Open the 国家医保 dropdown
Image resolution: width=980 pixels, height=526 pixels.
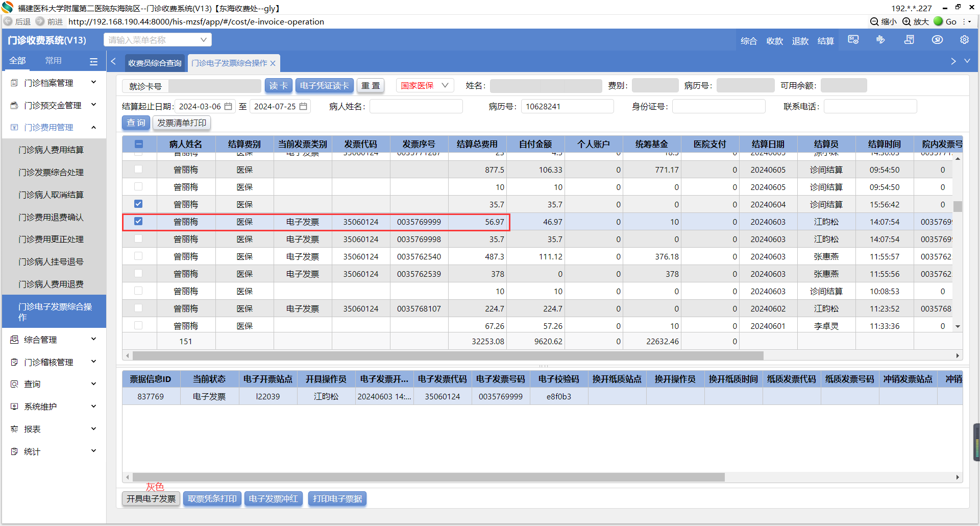click(x=425, y=86)
